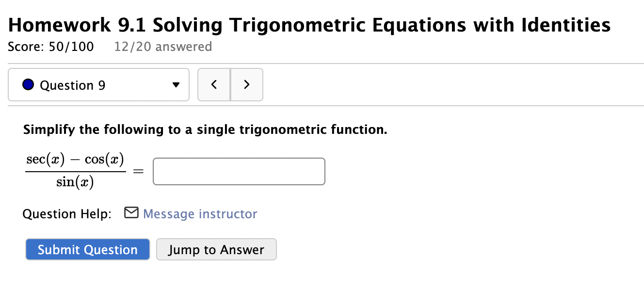Select the blue status dot beside Question 9
Screen dimensions: 644x291
[28, 84]
